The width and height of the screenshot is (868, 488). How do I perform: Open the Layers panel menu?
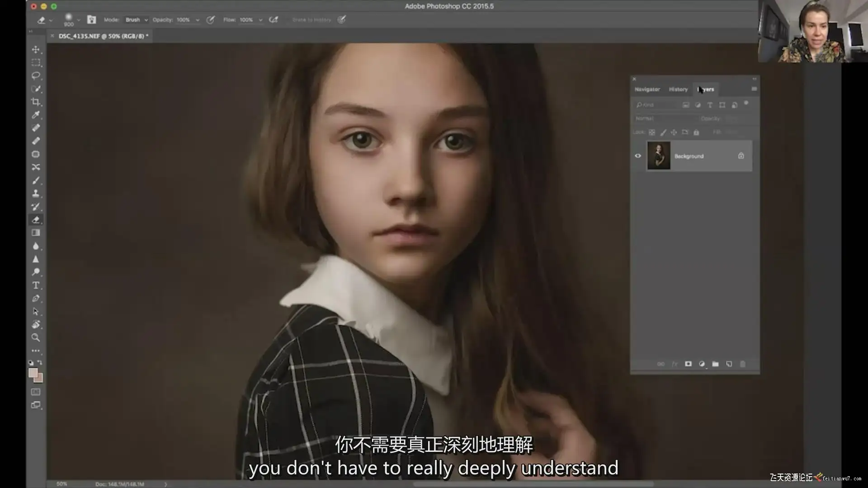(754, 89)
